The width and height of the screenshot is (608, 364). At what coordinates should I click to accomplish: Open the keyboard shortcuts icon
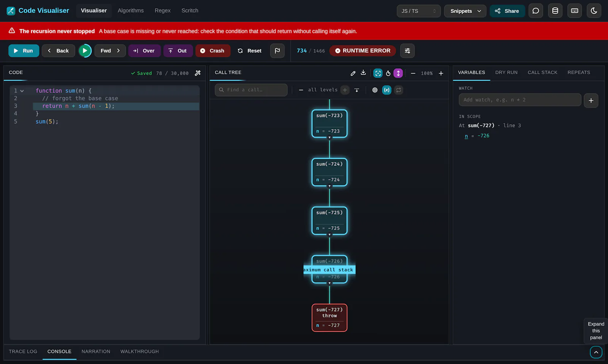(x=575, y=11)
